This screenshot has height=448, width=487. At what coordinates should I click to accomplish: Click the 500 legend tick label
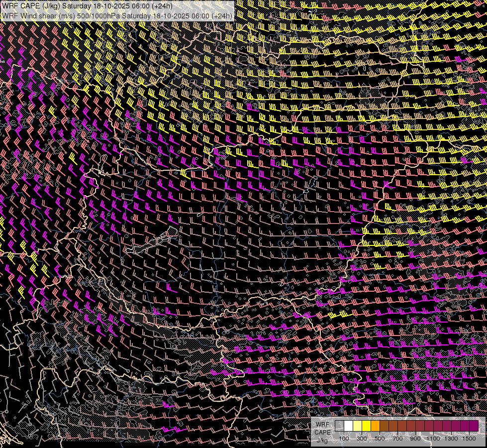[380, 439]
